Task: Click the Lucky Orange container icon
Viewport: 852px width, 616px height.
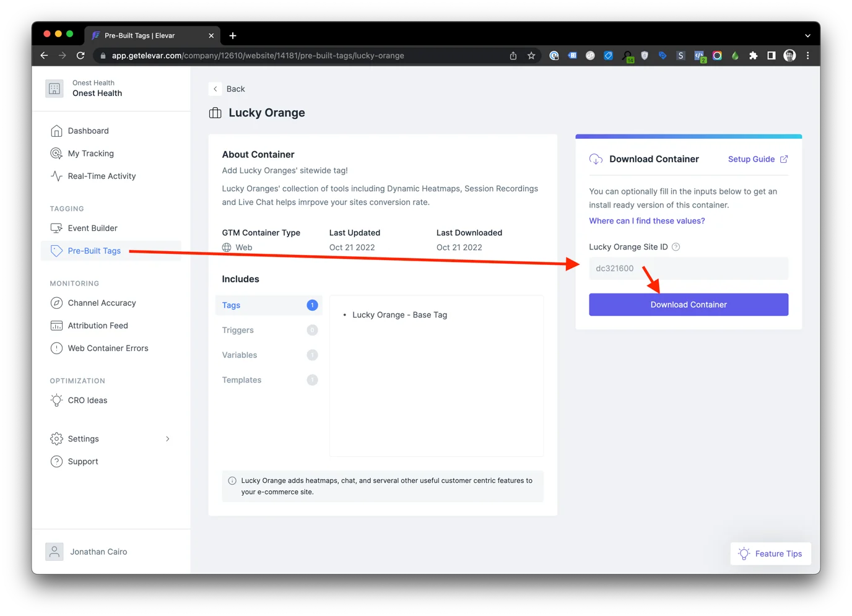Action: pos(215,113)
